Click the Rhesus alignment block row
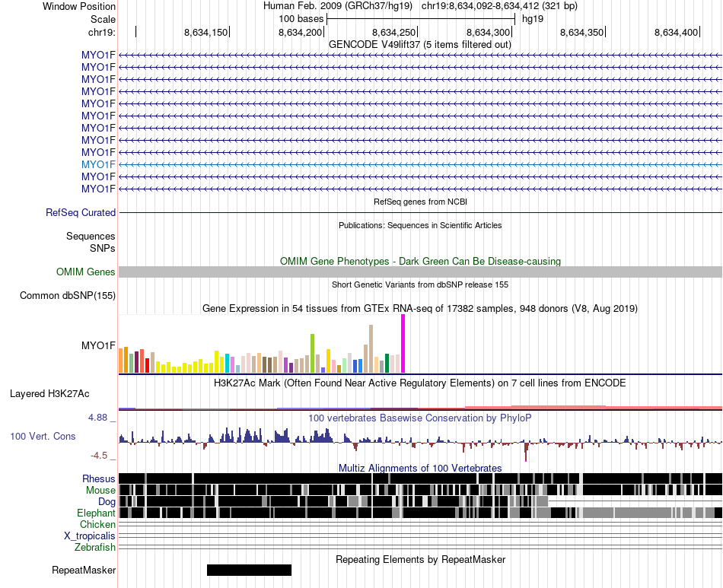The height and width of the screenshot is (588, 723). point(420,478)
